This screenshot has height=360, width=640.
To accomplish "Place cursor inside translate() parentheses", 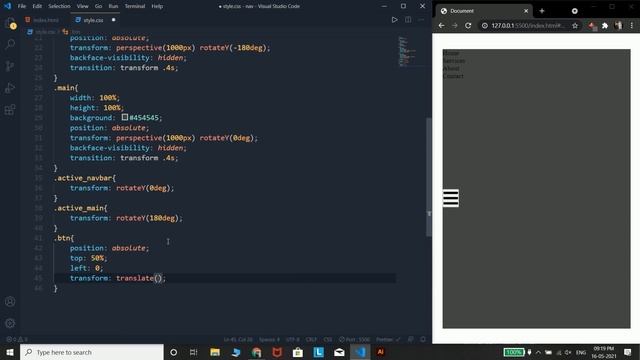I will click(x=158, y=278).
